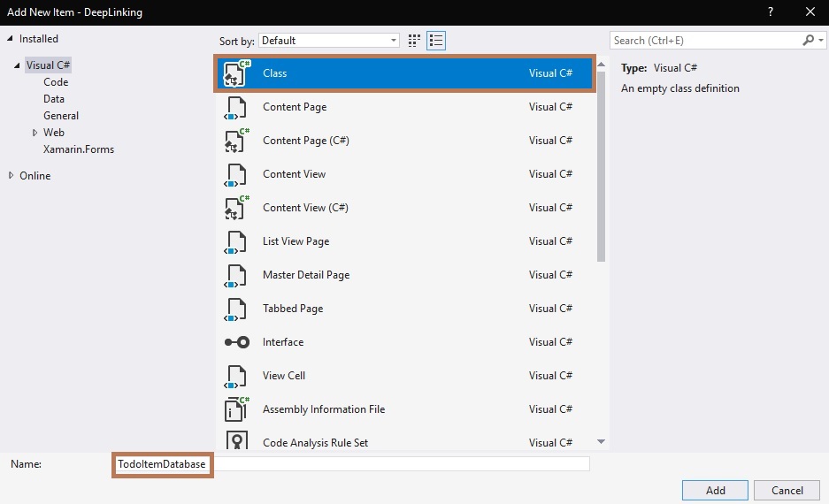Switch to small icons list view
Viewport: 829px width, 504px height.
click(436, 41)
